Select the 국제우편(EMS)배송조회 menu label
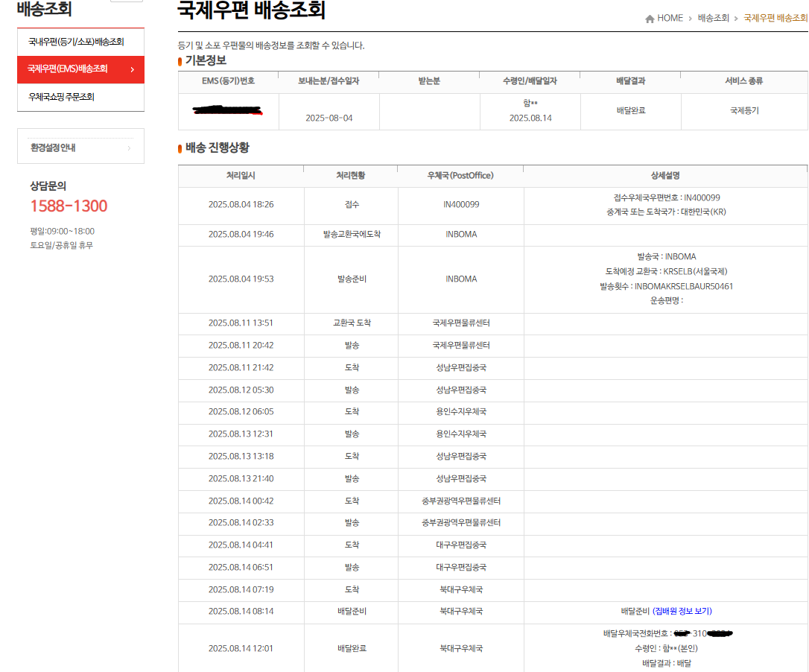The width and height of the screenshot is (809, 672). coord(68,69)
